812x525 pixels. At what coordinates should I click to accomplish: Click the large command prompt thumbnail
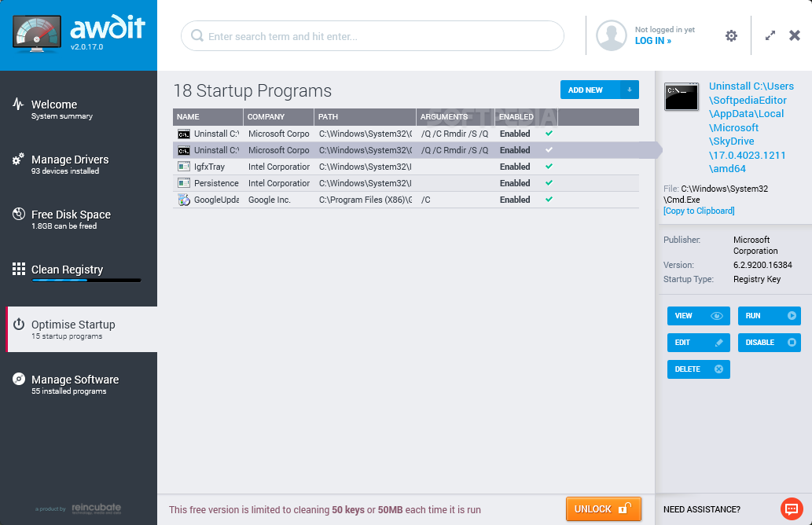coord(682,97)
